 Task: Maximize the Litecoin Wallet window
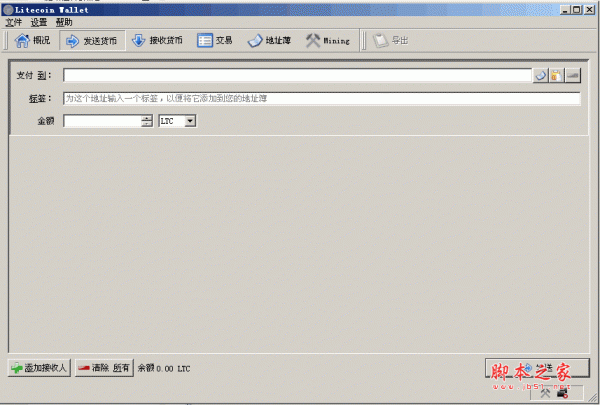coord(577,10)
